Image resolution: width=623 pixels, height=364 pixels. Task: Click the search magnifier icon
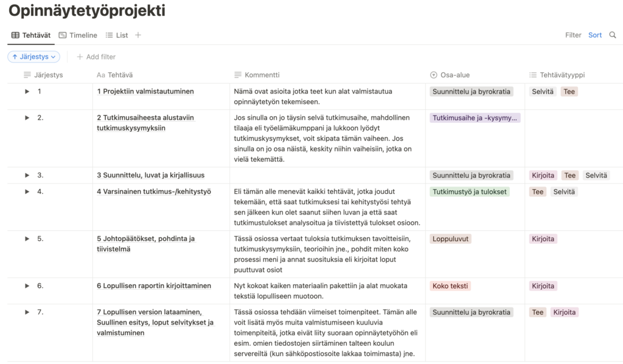tap(613, 35)
